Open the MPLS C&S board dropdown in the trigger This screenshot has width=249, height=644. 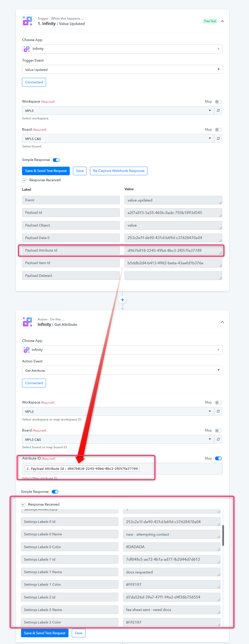coord(118,138)
